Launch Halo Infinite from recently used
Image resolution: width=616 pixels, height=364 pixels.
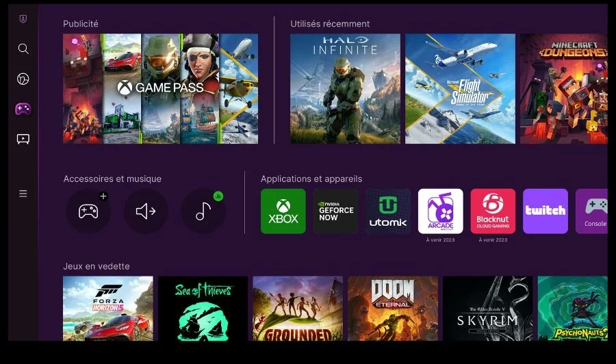click(x=346, y=88)
